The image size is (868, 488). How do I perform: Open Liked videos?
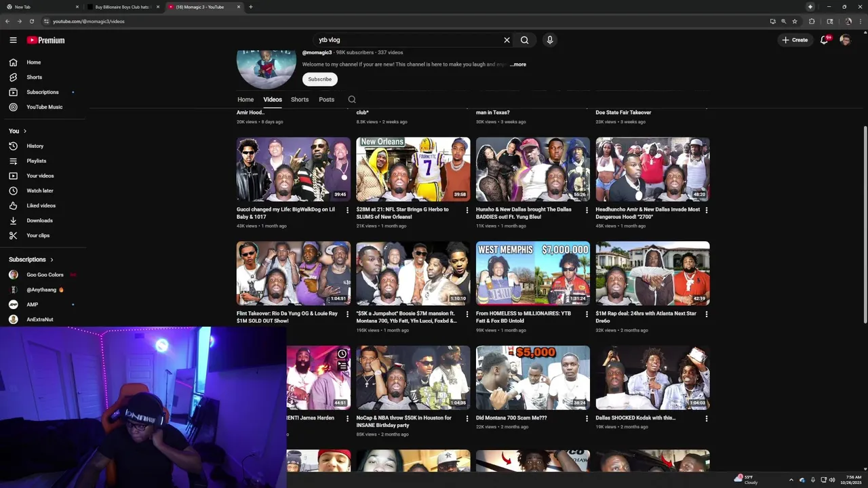43,205
